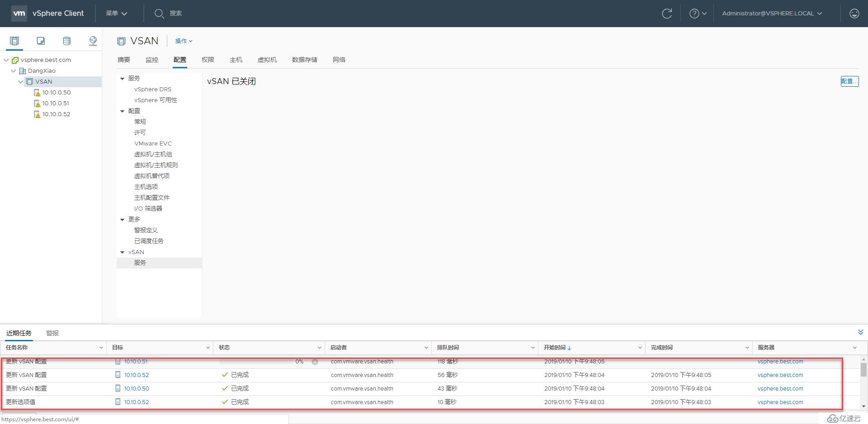Open the Administrator@VSPHERE.LOCAL user menu
The image size is (868, 424).
coord(772,14)
